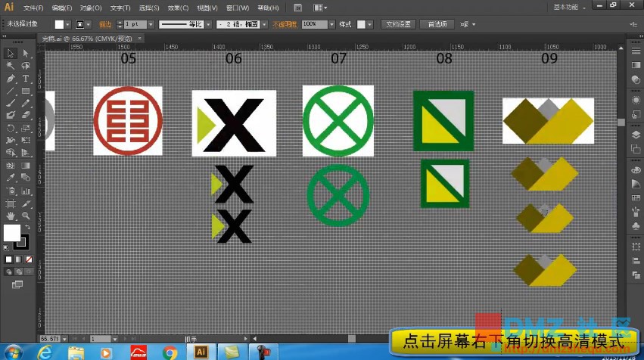Open the 文字(T) menu

(120, 8)
